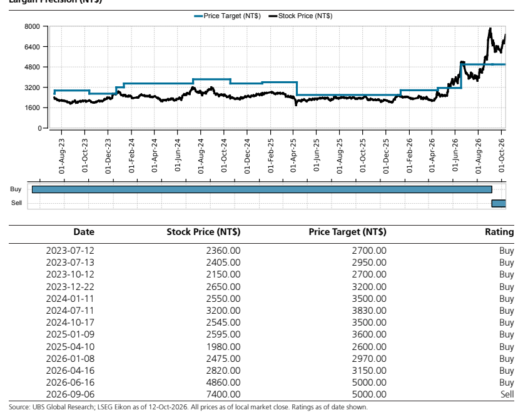
Task: Select the 01-Oct-26 x-axis date label
Action: pyautogui.click(x=502, y=156)
